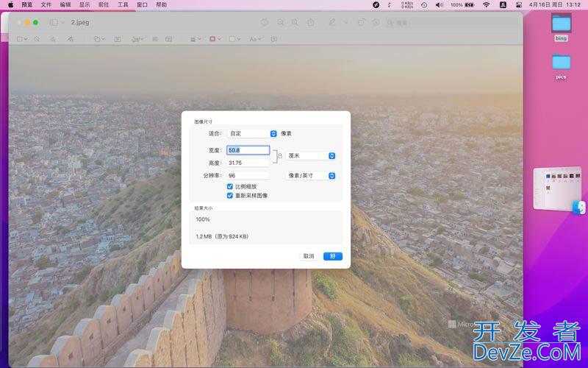Click the date and time in menu bar

point(555,5)
